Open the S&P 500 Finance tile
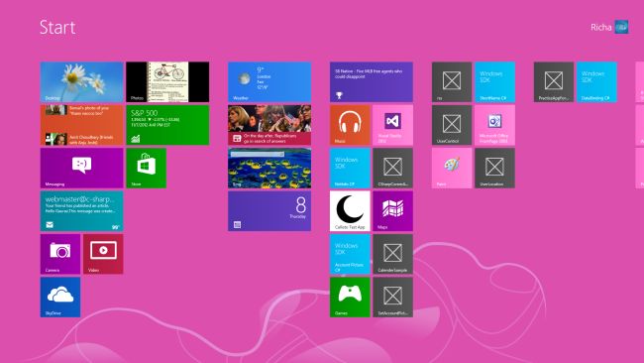The width and height of the screenshot is (644, 363). 167,125
